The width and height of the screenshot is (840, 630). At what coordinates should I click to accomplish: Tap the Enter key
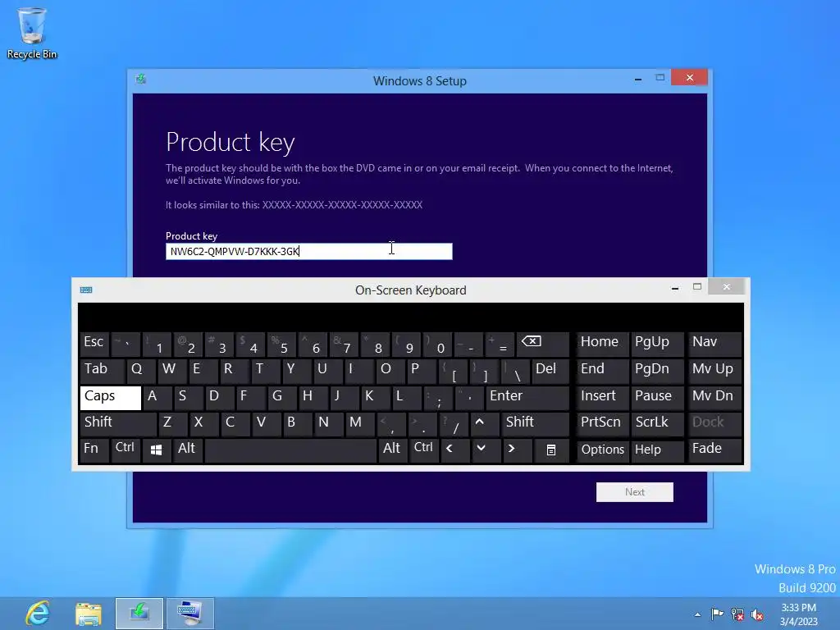[527, 398]
